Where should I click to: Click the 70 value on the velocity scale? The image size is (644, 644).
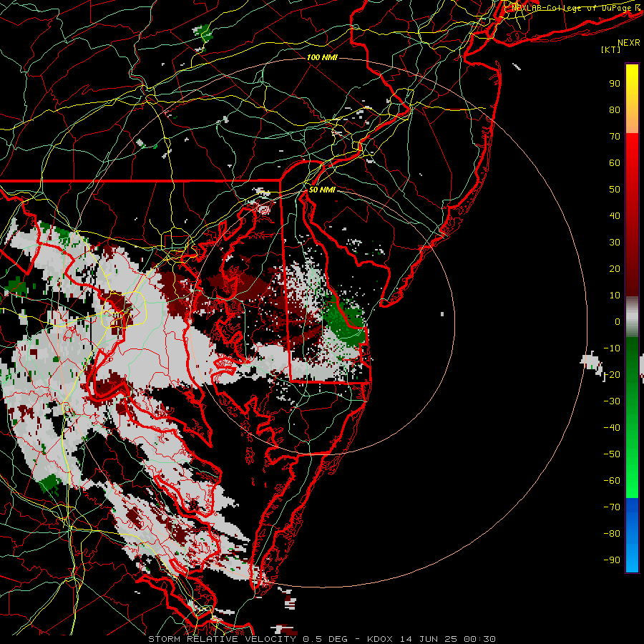point(615,137)
